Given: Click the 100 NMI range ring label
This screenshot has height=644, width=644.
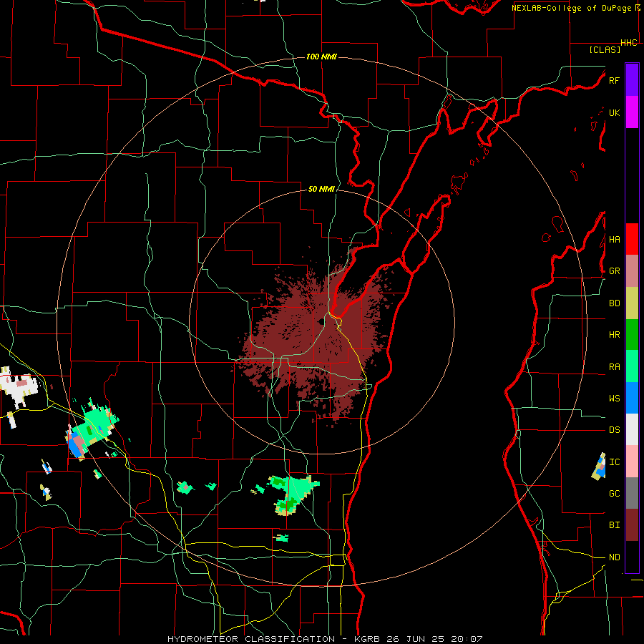Looking at the screenshot, I should (x=321, y=57).
